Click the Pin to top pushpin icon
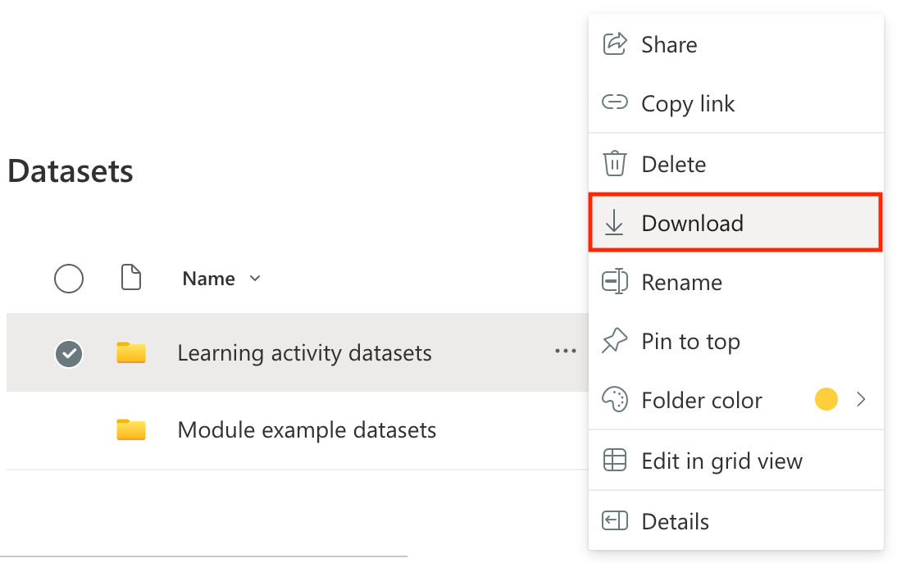Screen dimensions: 924x563 click(615, 341)
